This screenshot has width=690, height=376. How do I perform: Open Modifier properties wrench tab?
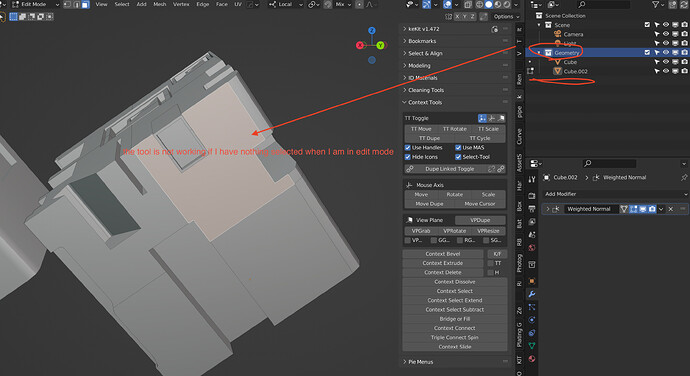tap(532, 294)
